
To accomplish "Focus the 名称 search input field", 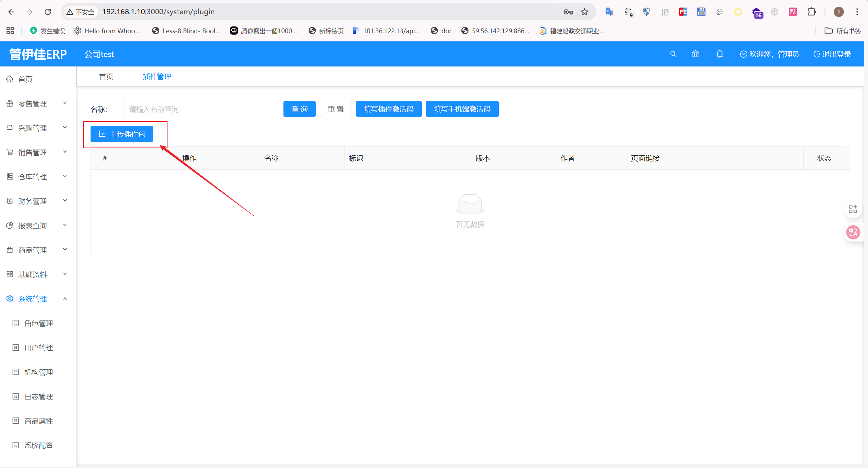I will point(197,109).
